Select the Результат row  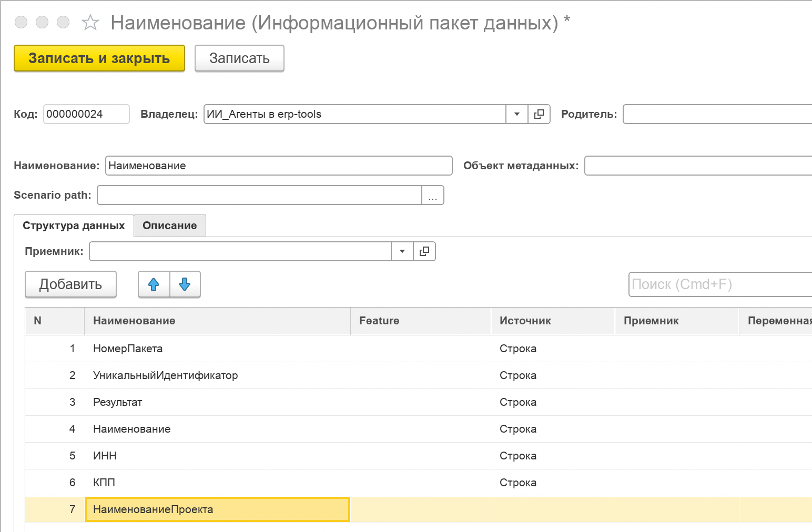click(419, 402)
